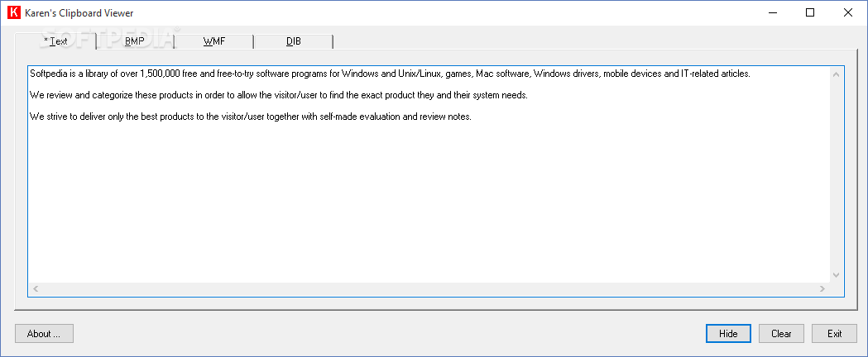Screen dimensions: 868x357
Task: Click the line 'We review and categorize these products'
Action: [279, 95]
